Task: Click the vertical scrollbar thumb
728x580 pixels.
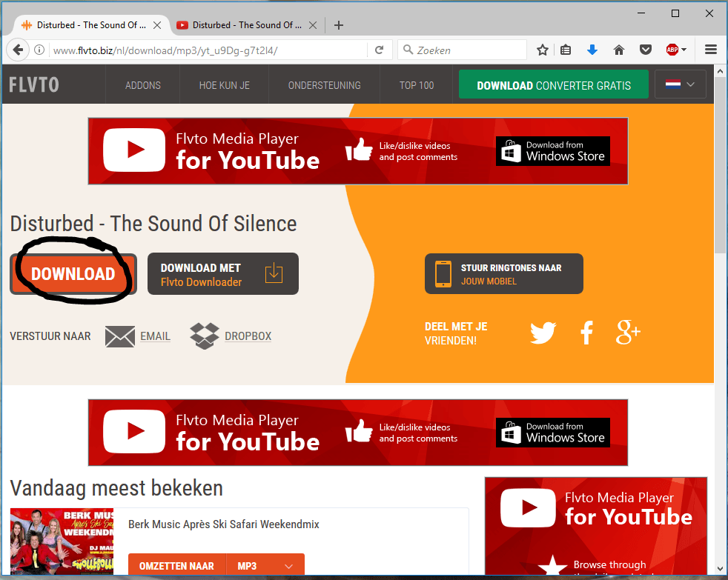Action: (x=720, y=165)
